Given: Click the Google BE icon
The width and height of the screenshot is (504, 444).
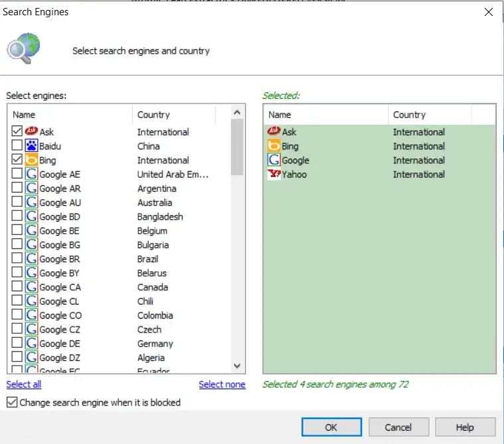Looking at the screenshot, I should pyautogui.click(x=31, y=230).
